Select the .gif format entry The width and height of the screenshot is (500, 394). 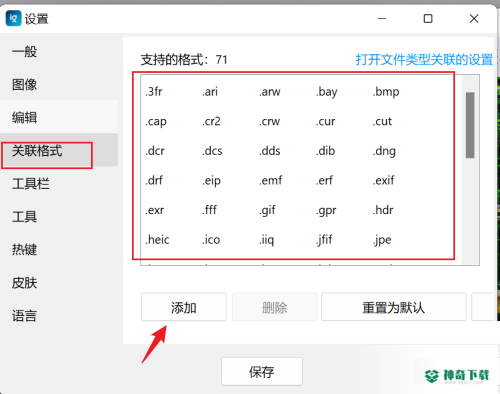click(x=267, y=210)
